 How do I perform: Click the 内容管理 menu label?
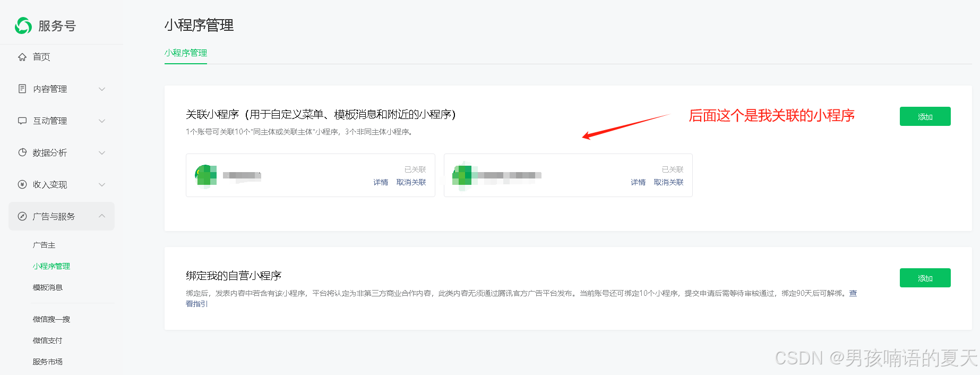coord(50,89)
